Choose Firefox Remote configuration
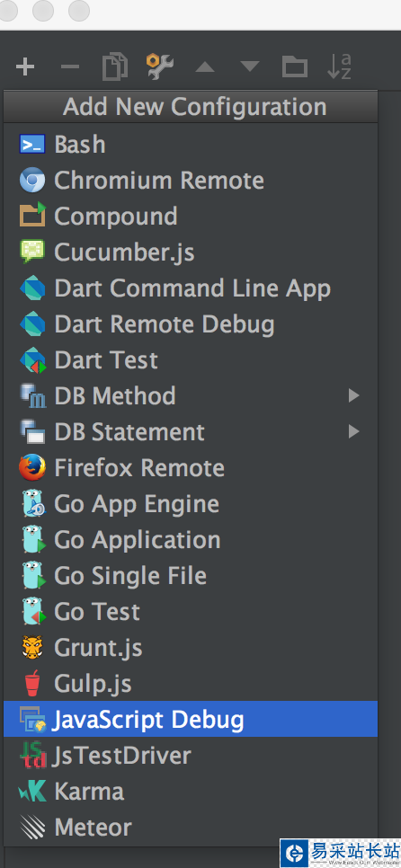401x868 pixels. point(191,468)
